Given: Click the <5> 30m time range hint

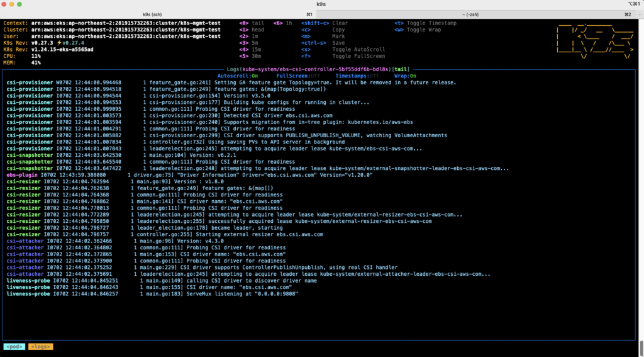Looking at the screenshot, I should pos(250,56).
